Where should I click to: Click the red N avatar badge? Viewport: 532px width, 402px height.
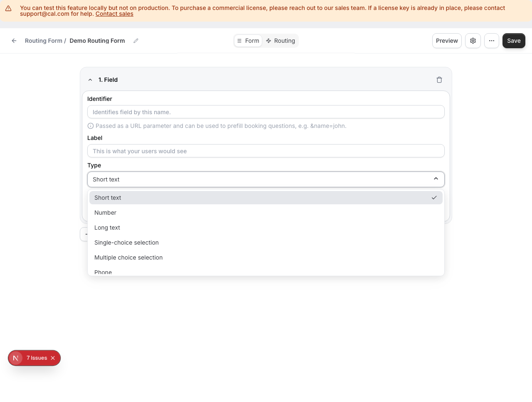pos(16,358)
